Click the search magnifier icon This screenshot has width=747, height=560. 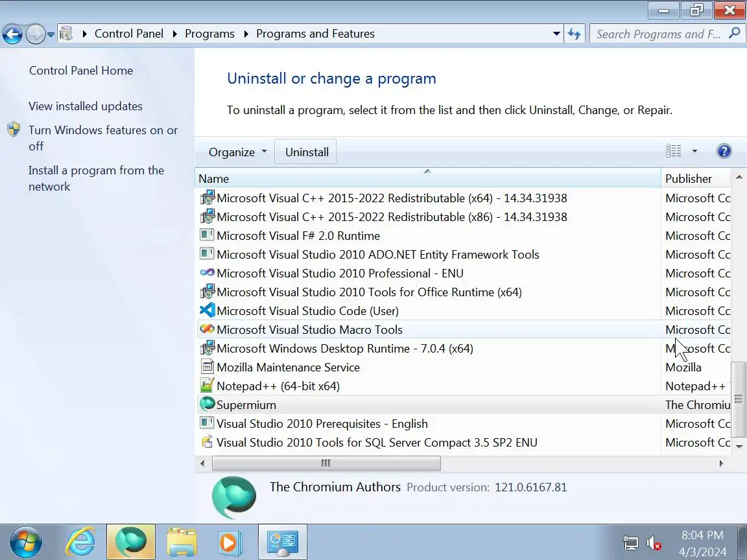pos(735,33)
